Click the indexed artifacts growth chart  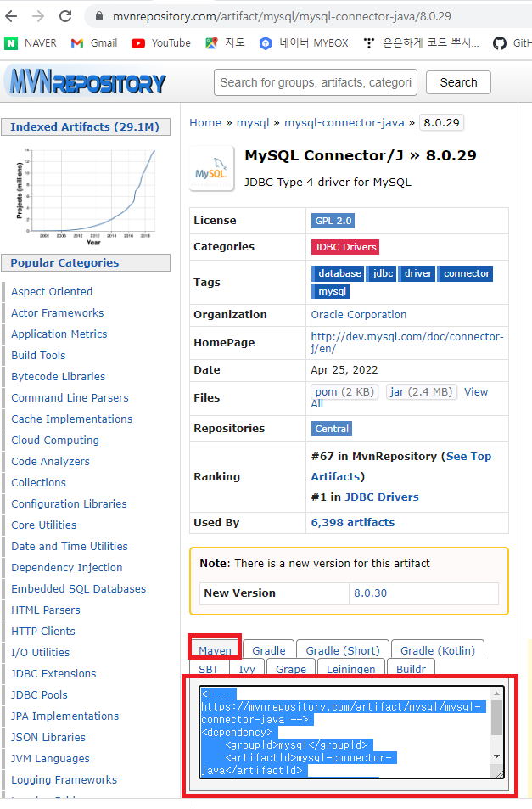(86, 196)
